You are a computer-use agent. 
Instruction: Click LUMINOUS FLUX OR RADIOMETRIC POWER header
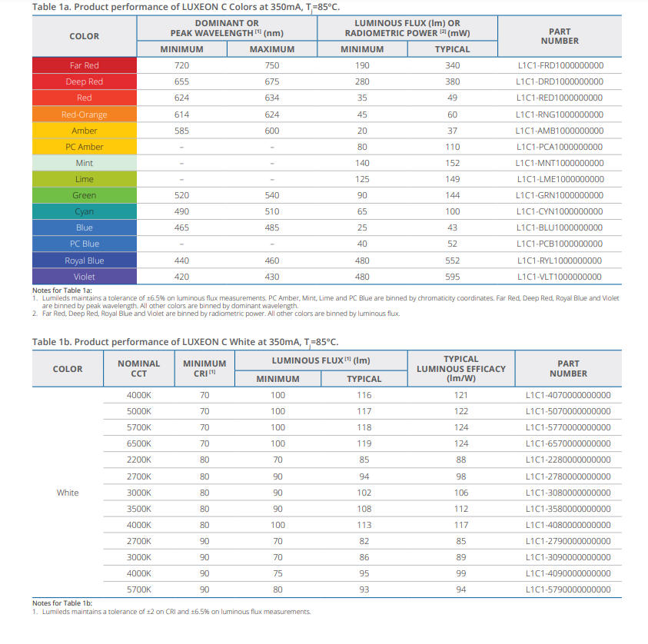pyautogui.click(x=407, y=28)
